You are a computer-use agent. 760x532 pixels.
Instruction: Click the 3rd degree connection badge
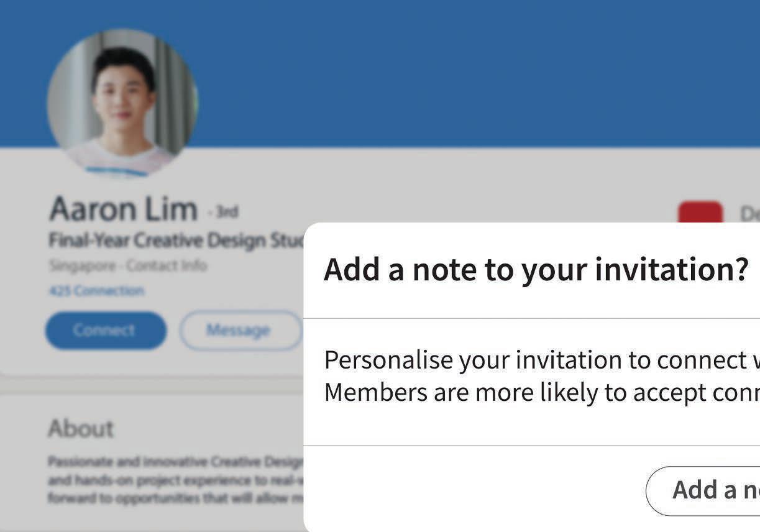(x=224, y=212)
